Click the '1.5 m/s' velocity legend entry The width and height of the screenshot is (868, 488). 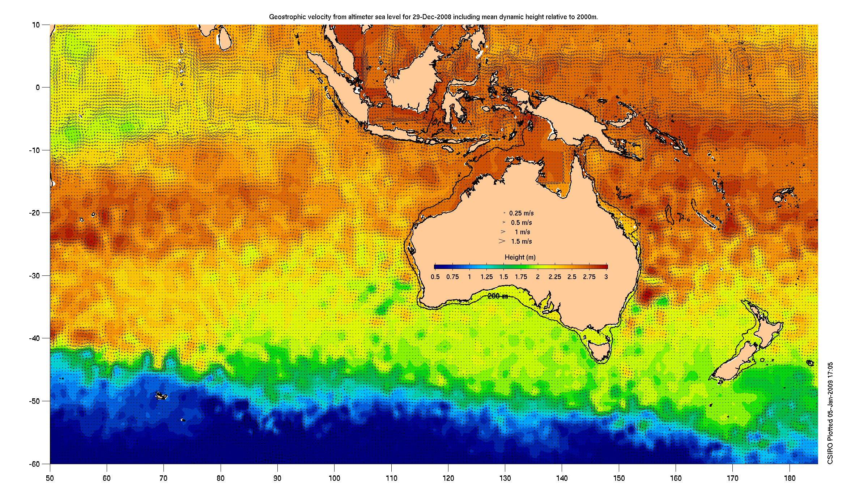[x=521, y=241]
